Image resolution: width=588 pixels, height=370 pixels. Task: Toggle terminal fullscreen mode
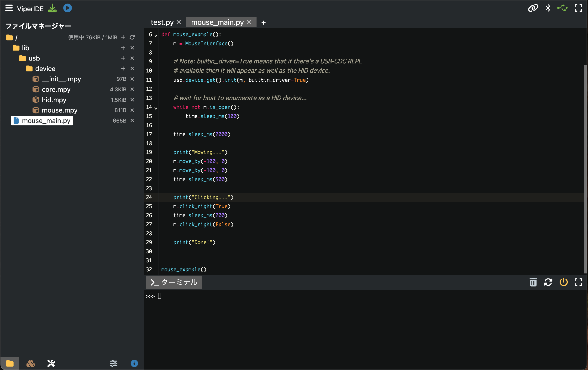(578, 282)
